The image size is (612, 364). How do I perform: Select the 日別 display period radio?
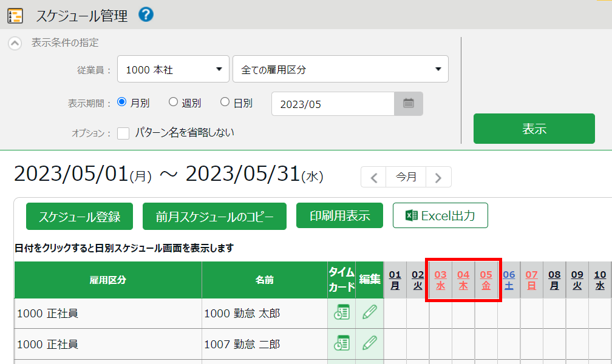coord(225,103)
